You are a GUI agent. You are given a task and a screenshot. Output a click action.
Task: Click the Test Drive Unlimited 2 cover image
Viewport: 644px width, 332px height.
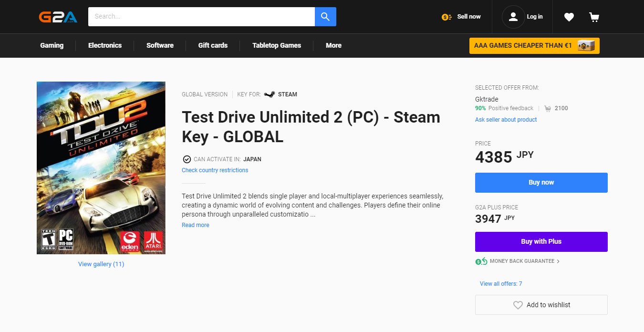101,168
